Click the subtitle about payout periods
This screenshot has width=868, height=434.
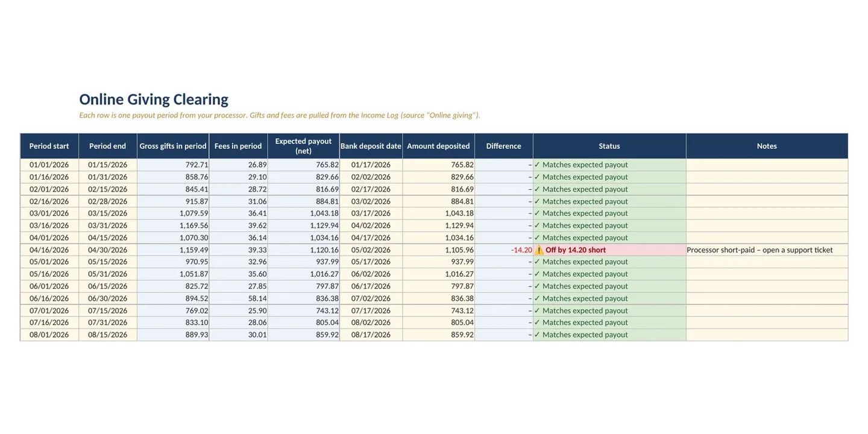pyautogui.click(x=280, y=115)
